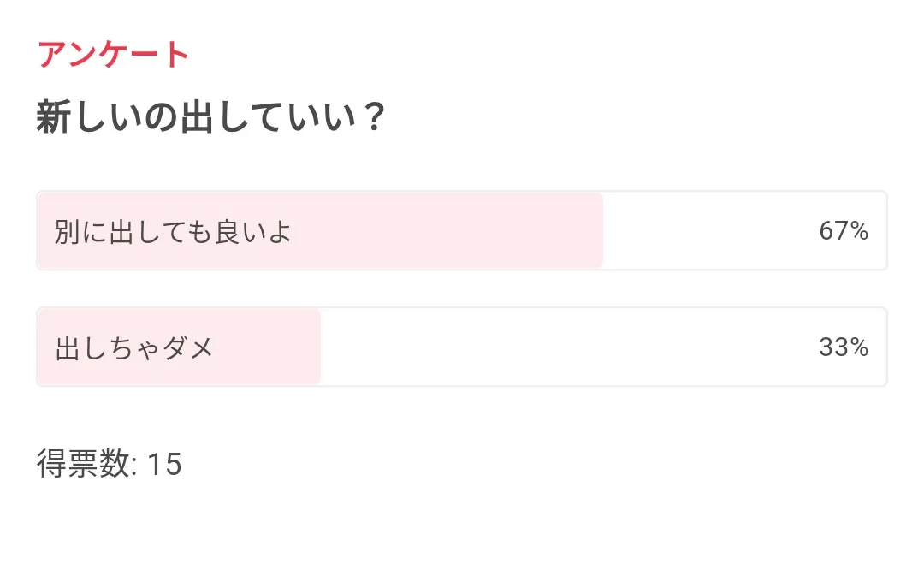Screen dimensions: 924x576
Task: Click the question mark ending the poll title
Action: pos(370,117)
